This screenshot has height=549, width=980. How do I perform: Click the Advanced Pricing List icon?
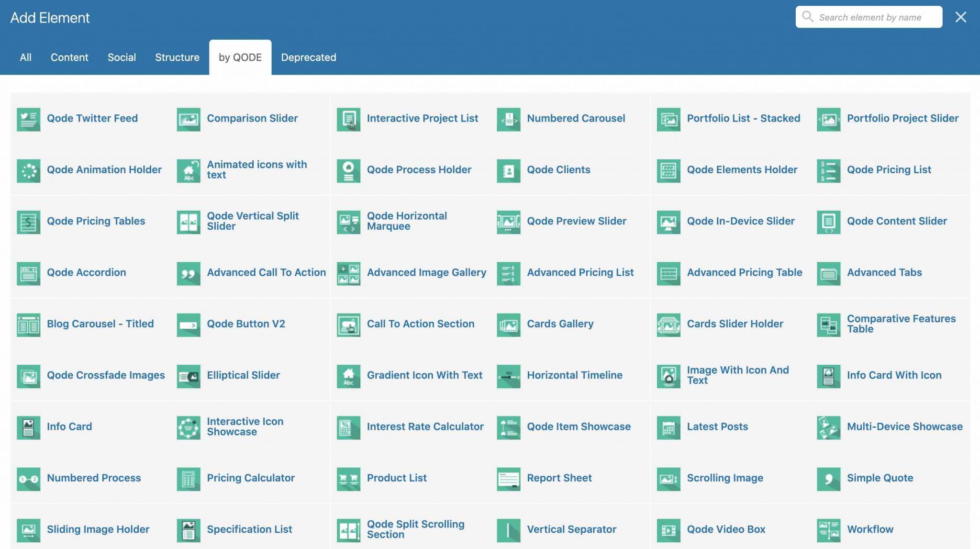click(509, 273)
